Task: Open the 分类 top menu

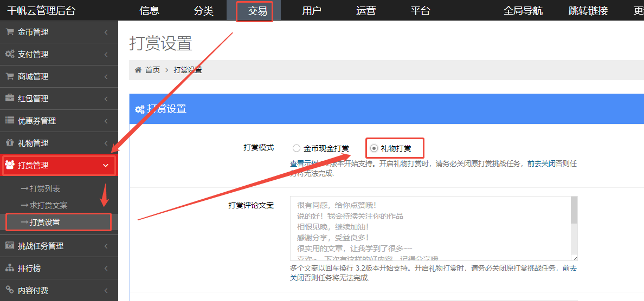Action: click(204, 11)
